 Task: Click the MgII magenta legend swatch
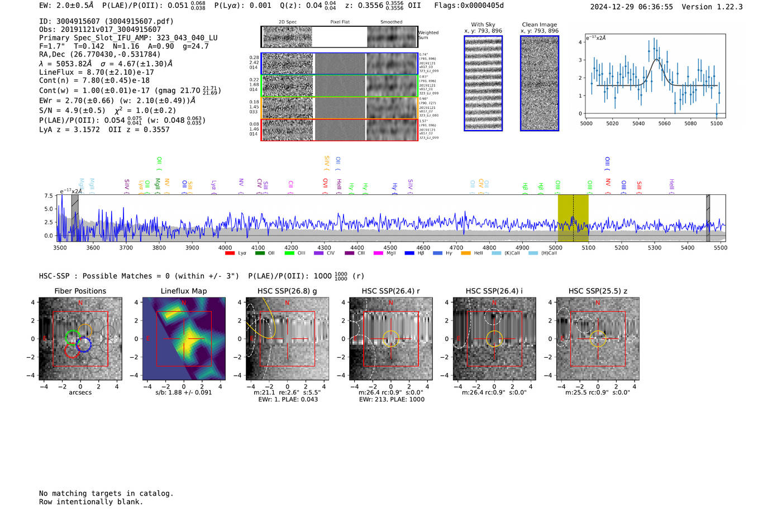[x=378, y=253]
